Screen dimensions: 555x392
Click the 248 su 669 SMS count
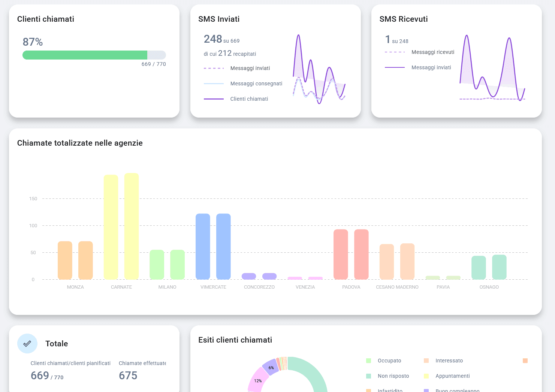221,39
